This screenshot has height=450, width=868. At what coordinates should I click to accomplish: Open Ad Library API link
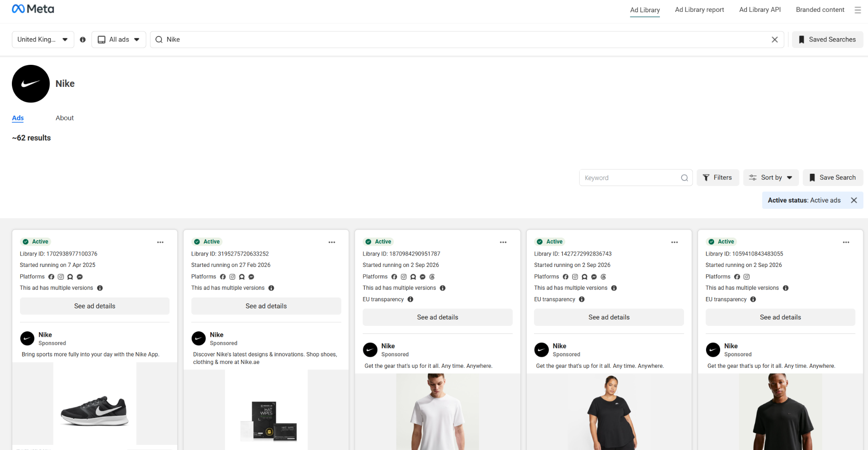coord(760,10)
